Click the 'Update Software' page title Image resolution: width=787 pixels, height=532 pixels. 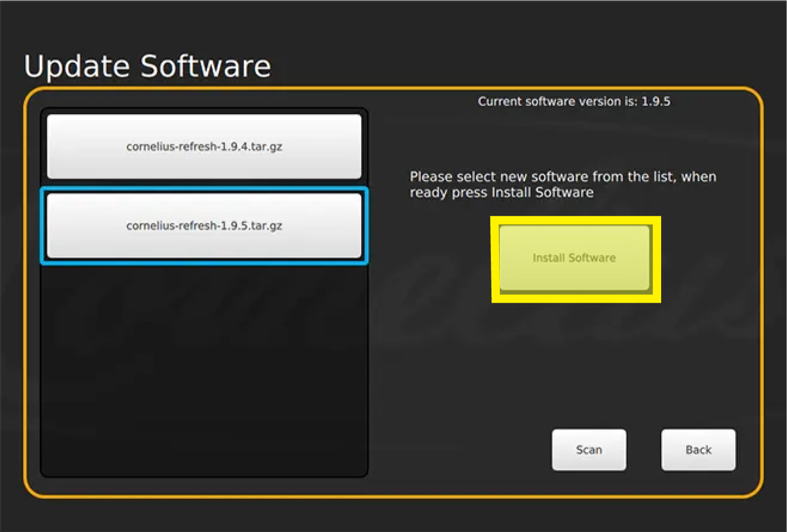pyautogui.click(x=148, y=66)
